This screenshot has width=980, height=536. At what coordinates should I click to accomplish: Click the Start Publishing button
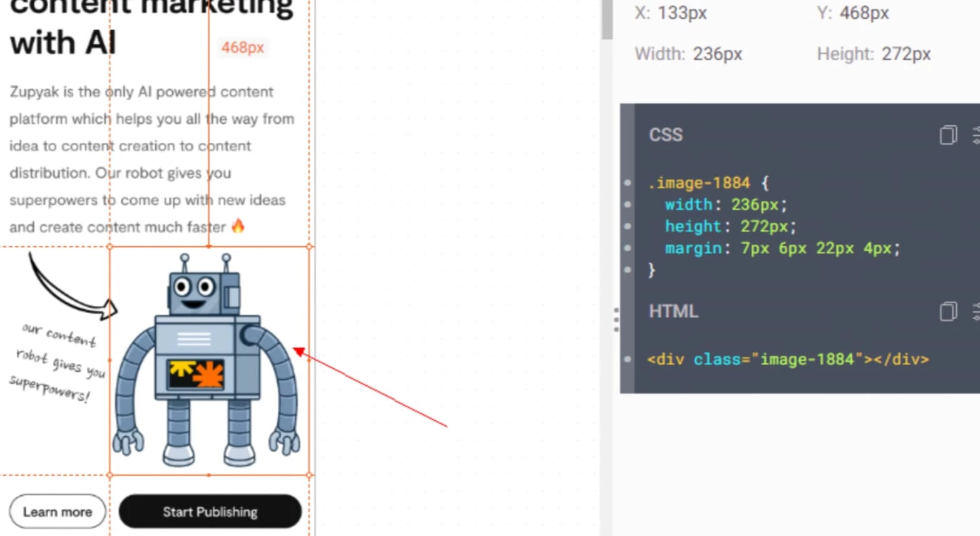point(210,512)
